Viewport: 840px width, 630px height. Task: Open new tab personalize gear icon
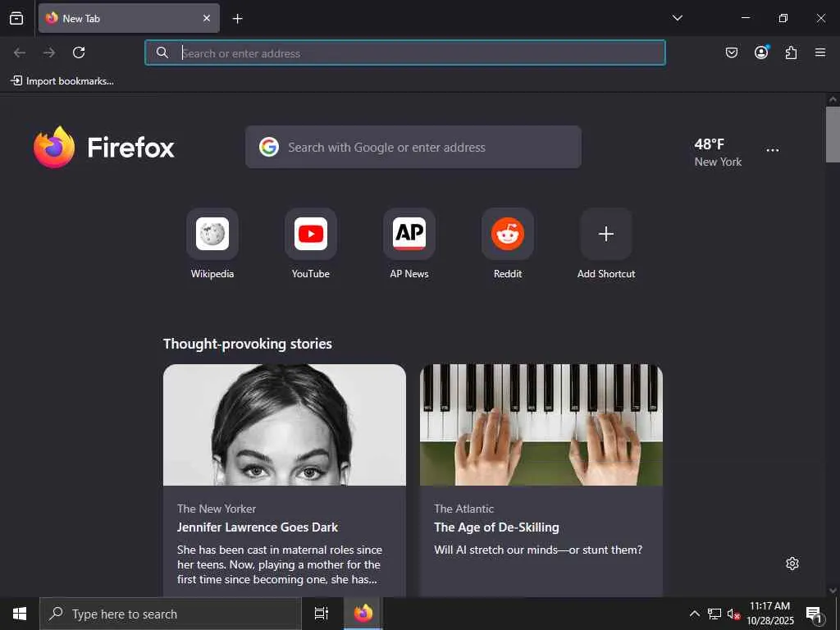[792, 564]
